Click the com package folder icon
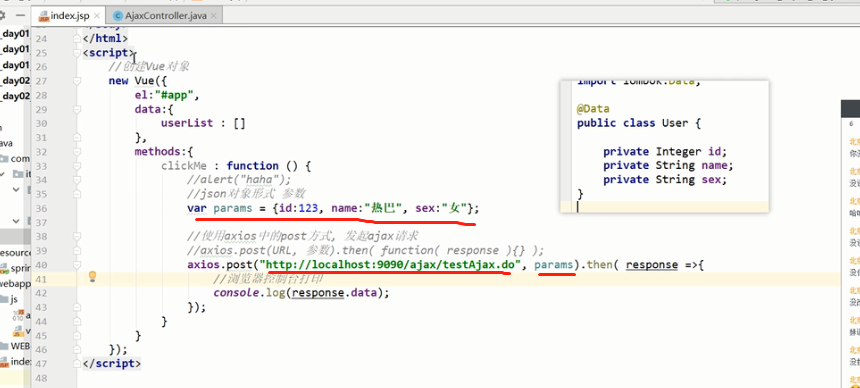This screenshot has width=860, height=388. pos(5,159)
